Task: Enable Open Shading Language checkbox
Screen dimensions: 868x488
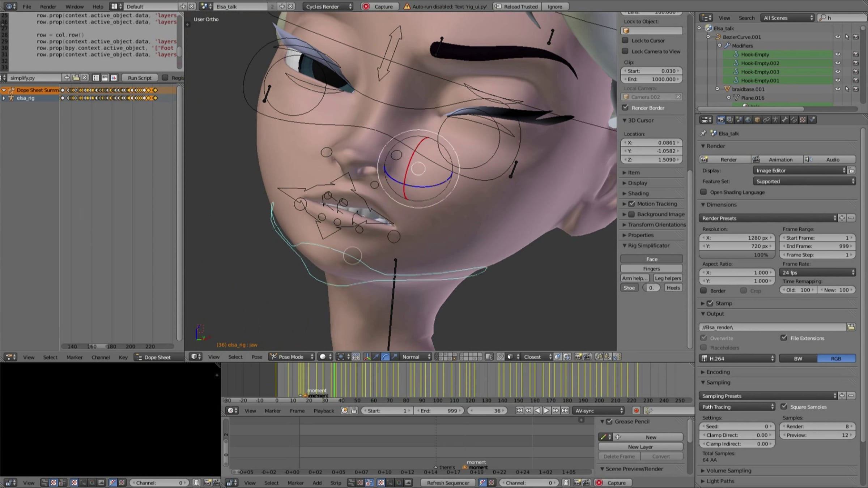Action: point(703,192)
